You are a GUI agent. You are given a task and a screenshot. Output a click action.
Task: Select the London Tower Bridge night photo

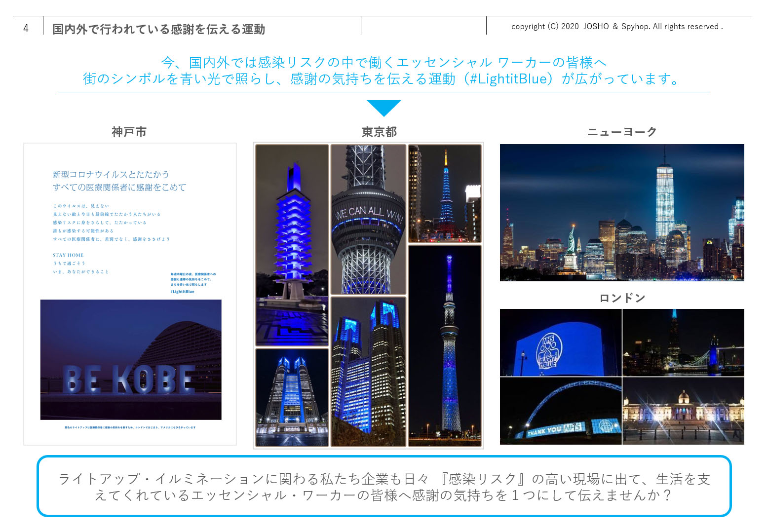[x=684, y=343]
